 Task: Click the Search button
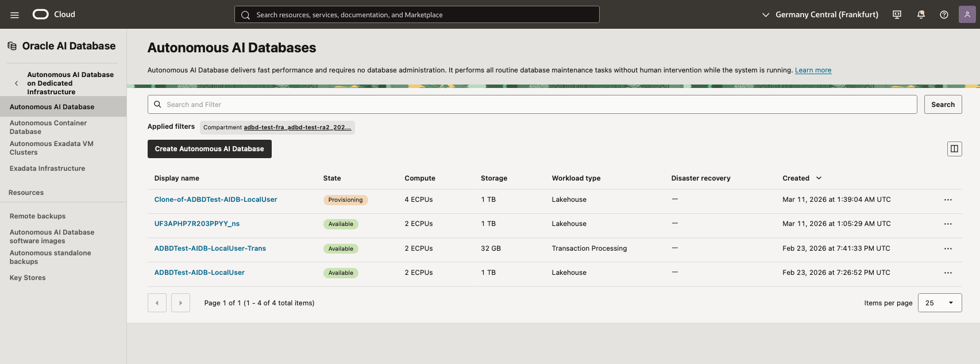943,105
